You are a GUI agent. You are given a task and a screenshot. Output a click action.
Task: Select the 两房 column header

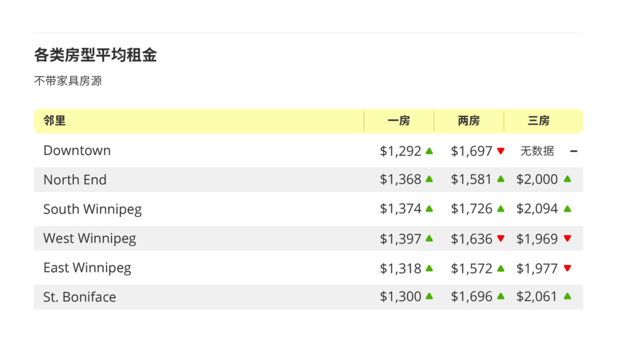click(469, 121)
